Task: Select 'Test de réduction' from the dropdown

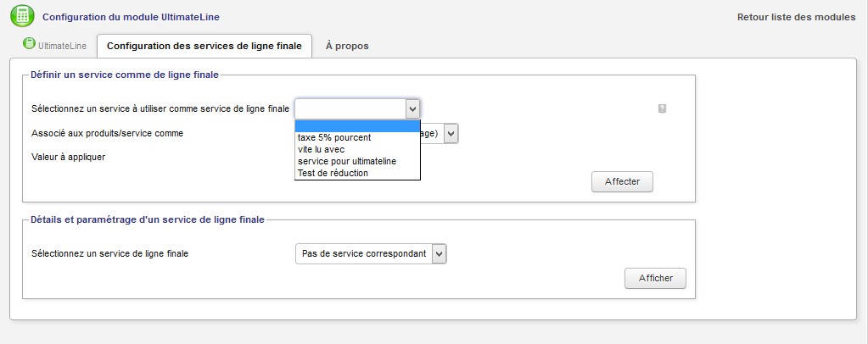Action: (x=333, y=173)
